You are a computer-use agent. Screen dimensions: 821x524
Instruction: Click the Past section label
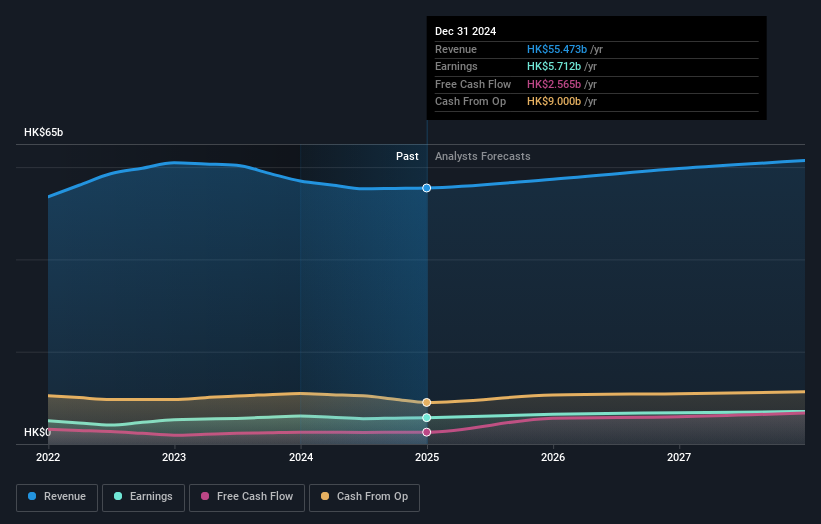(x=407, y=157)
